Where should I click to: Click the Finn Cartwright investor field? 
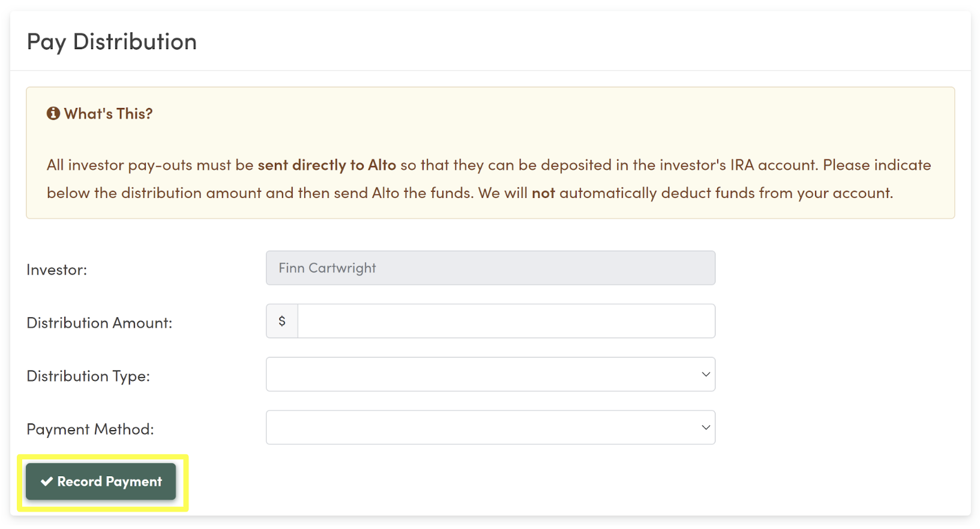[x=490, y=268]
